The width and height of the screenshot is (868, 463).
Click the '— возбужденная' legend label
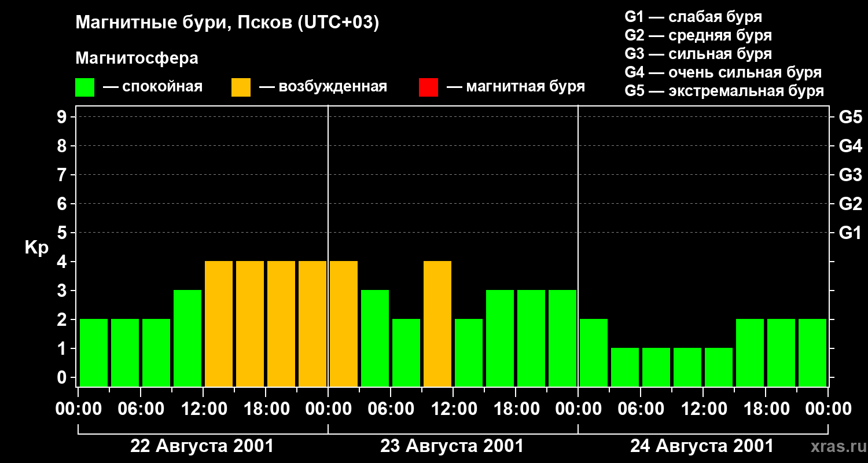coord(323,87)
